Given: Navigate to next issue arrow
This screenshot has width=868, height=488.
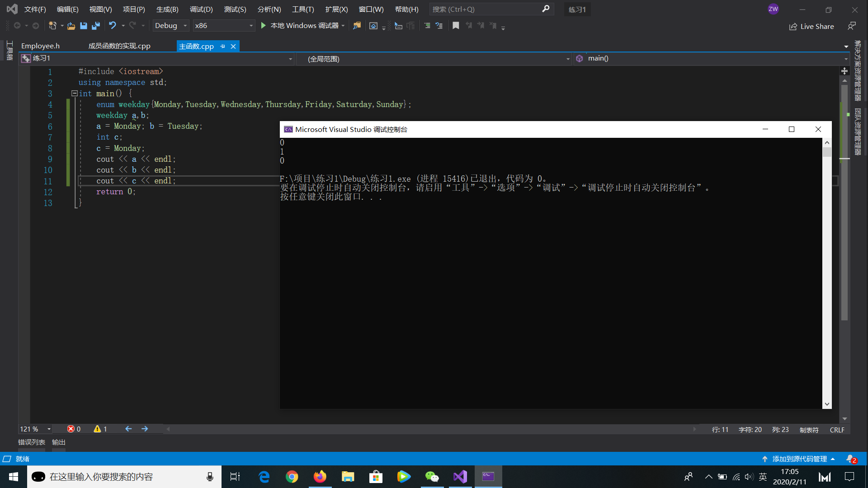Looking at the screenshot, I should pos(145,428).
